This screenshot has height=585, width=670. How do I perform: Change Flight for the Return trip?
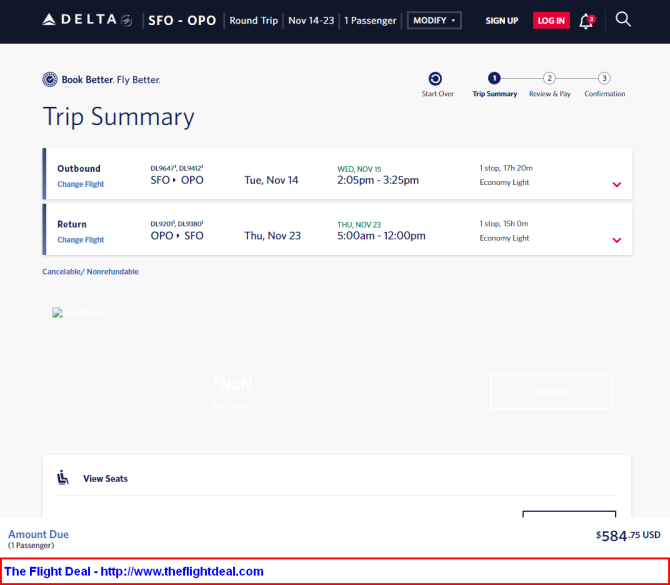coord(80,240)
